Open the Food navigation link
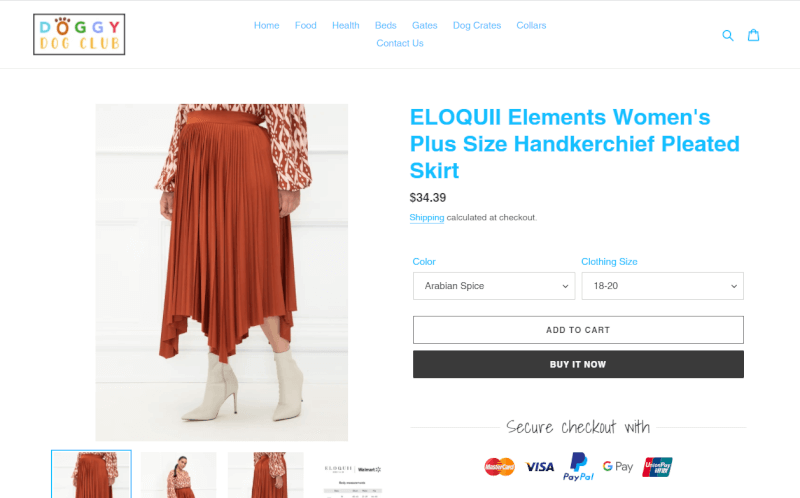800x498 pixels. [x=306, y=26]
